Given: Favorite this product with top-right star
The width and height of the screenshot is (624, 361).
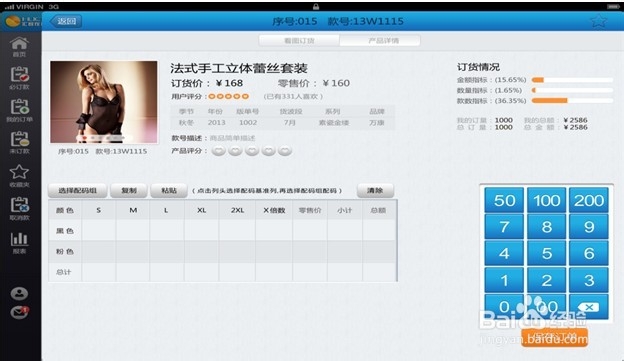Looking at the screenshot, I should pyautogui.click(x=598, y=21).
